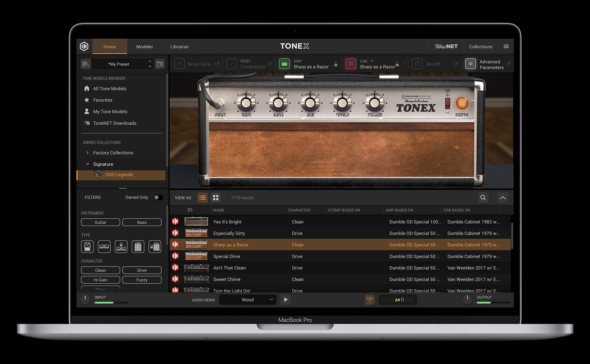Edit Compressor settings icon

(x=270, y=64)
